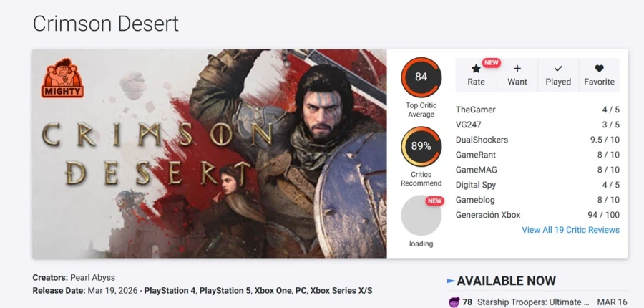This screenshot has width=644, height=308.
Task: Open the Generación Xbox review
Action: (x=488, y=215)
